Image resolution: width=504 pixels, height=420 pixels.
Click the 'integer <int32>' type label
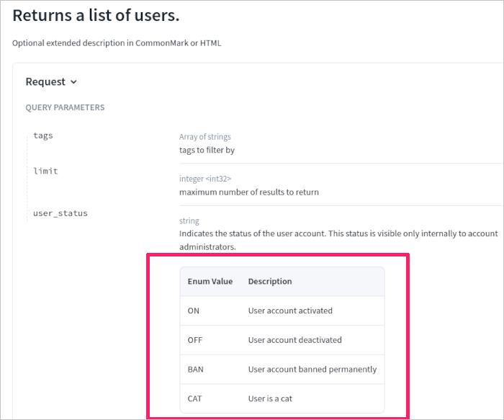coord(205,179)
